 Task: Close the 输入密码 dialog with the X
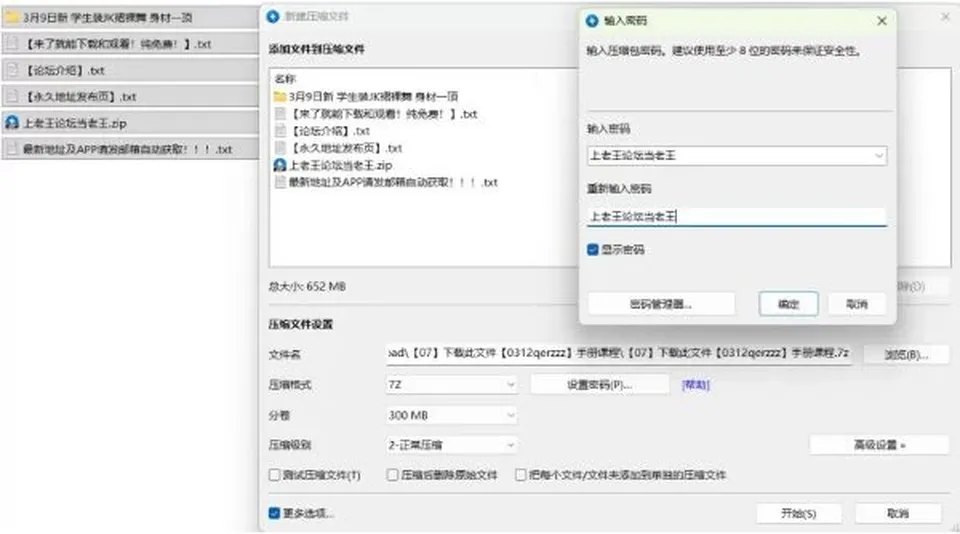click(x=882, y=21)
